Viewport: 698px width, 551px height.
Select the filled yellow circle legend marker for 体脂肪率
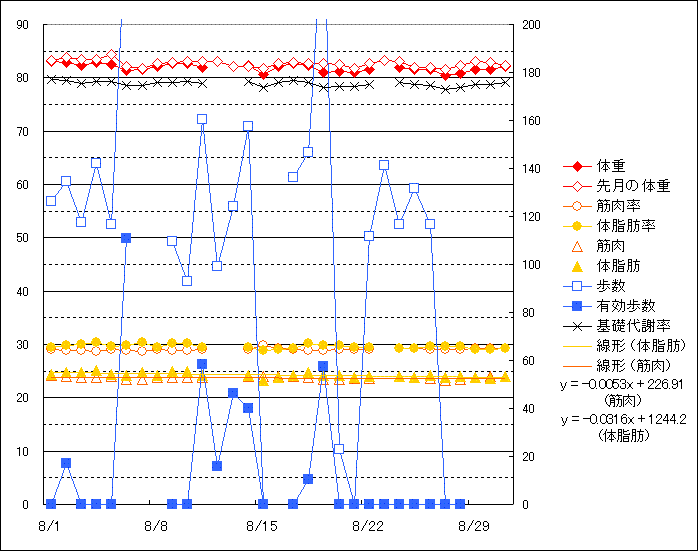577,226
